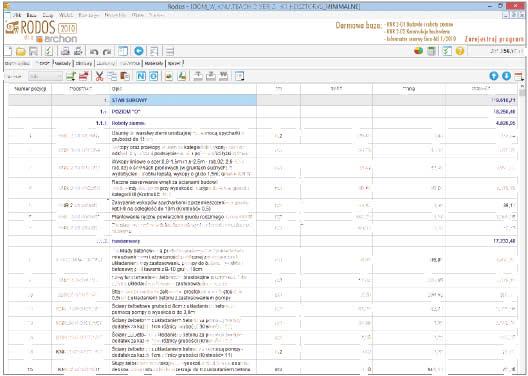Screen dimensions: 528x376
Task: Open the Informator cenowy link
Action: coord(421,39)
